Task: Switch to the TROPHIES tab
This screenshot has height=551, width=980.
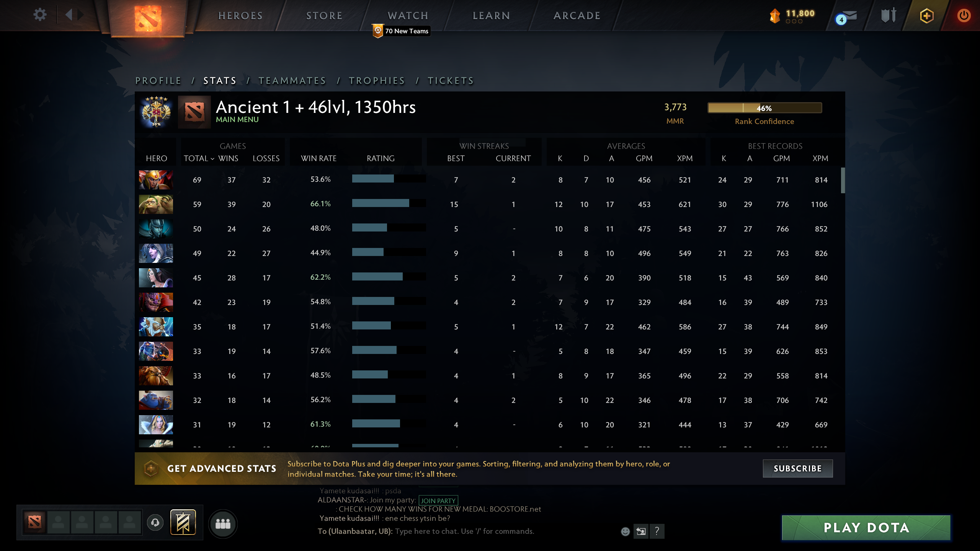Action: pyautogui.click(x=377, y=81)
